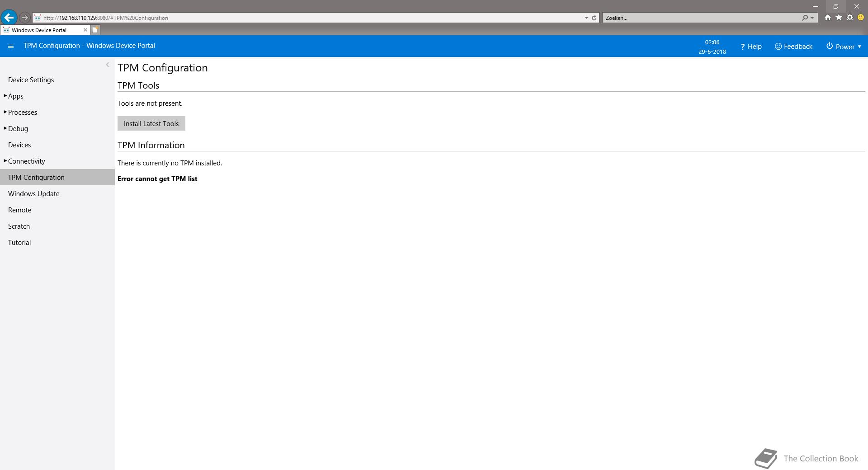Open the Help link
Image resolution: width=868 pixels, height=470 pixels.
coord(751,47)
